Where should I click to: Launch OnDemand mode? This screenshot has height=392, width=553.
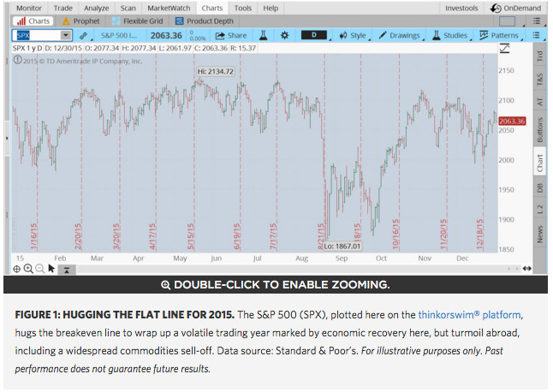point(515,8)
